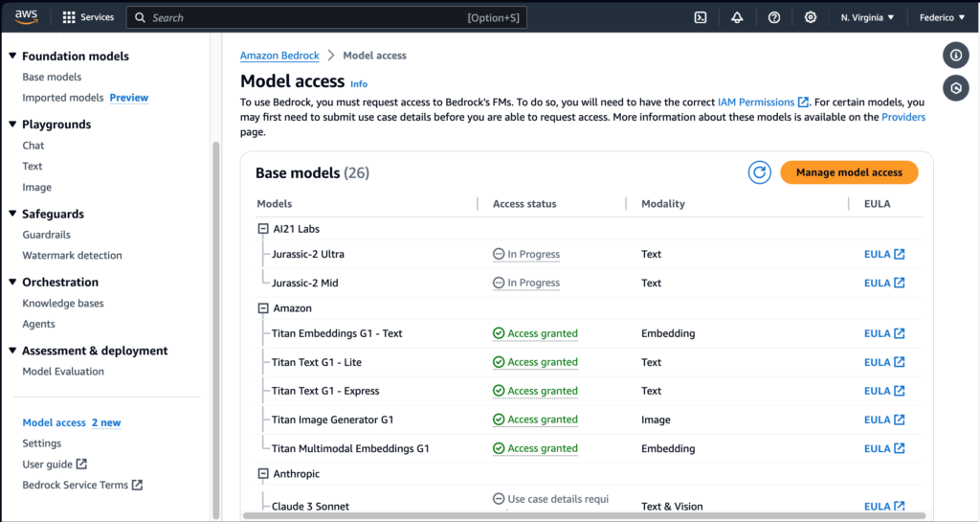This screenshot has height=522, width=980.
Task: Open the Services menu
Action: [x=88, y=17]
